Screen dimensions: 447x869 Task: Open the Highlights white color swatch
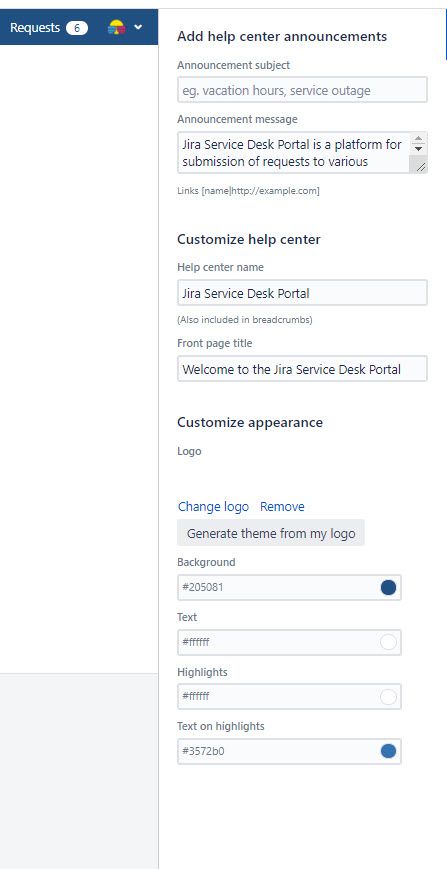point(388,697)
